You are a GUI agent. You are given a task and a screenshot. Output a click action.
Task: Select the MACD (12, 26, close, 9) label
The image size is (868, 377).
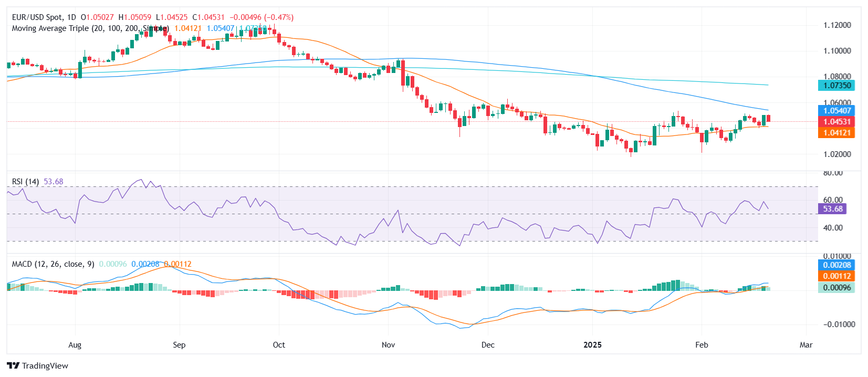[53, 264]
